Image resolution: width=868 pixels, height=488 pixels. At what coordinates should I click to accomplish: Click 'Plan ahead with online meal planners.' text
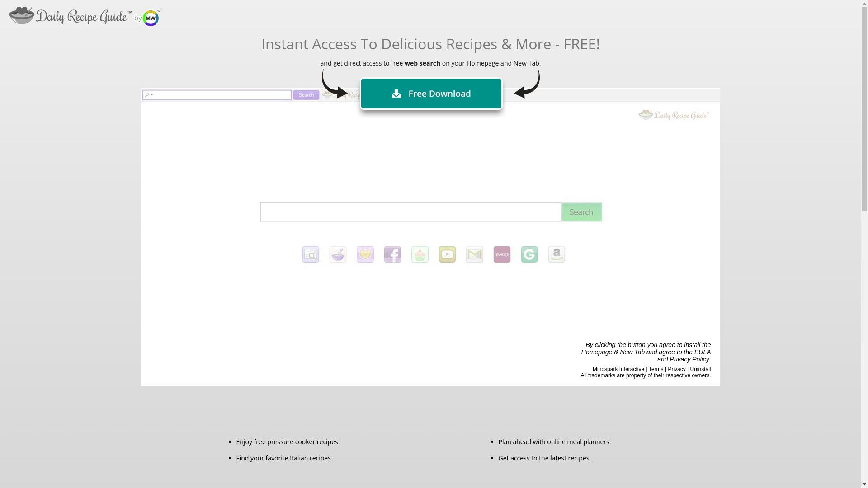coord(554,442)
